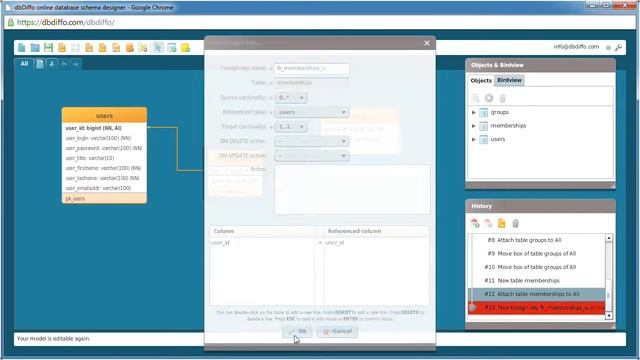Open the Source cardinality dropdown
640x360 pixels.
click(291, 98)
